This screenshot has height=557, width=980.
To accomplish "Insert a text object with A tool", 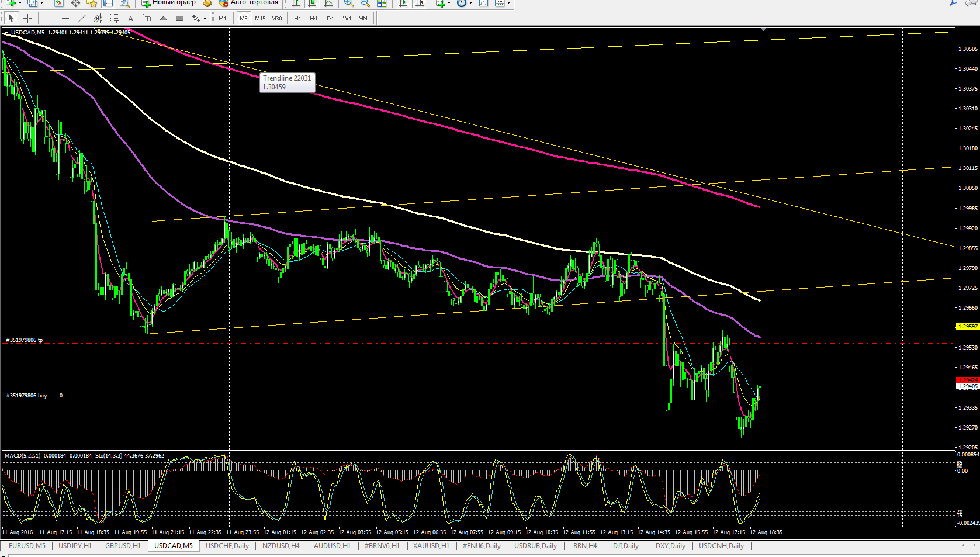I will click(x=130, y=19).
